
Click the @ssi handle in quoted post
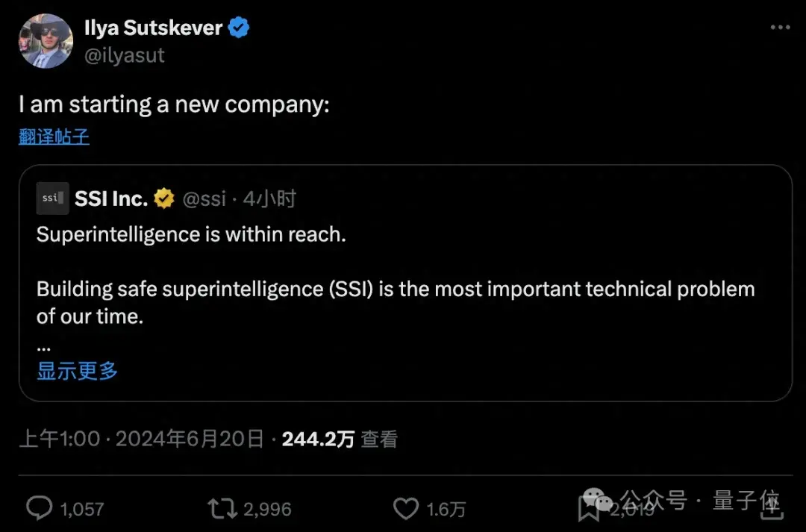(x=204, y=198)
